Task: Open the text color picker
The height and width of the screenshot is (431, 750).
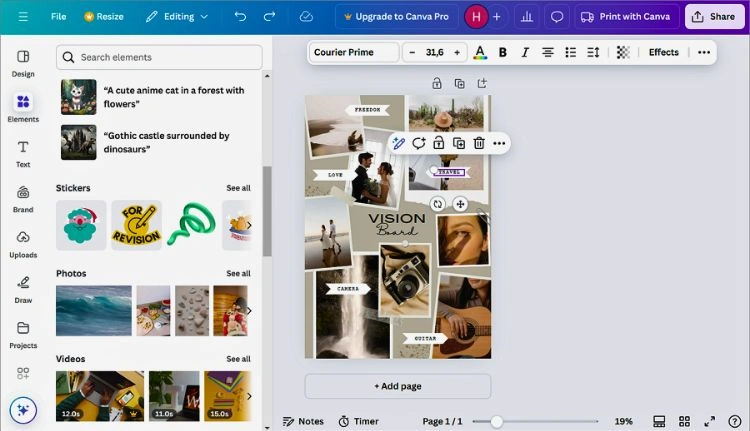Action: point(480,53)
